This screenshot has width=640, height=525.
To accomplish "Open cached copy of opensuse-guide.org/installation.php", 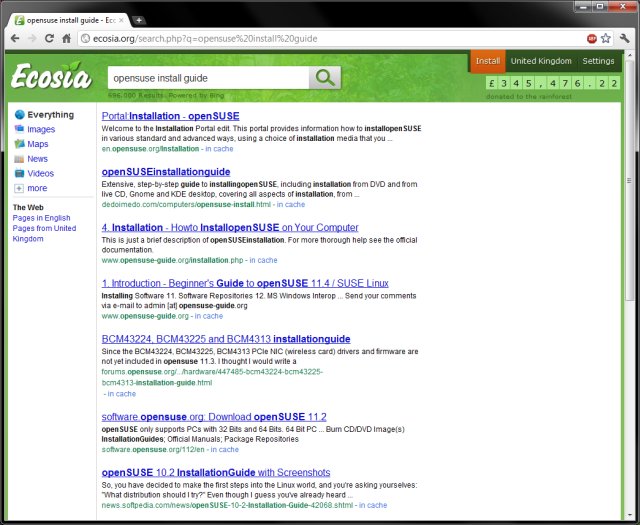I will [x=263, y=260].
